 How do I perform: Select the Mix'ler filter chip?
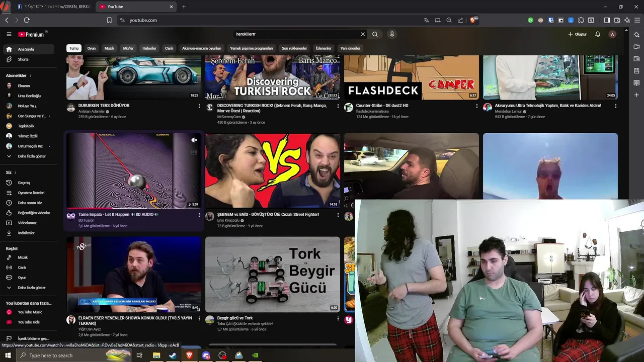[128, 48]
